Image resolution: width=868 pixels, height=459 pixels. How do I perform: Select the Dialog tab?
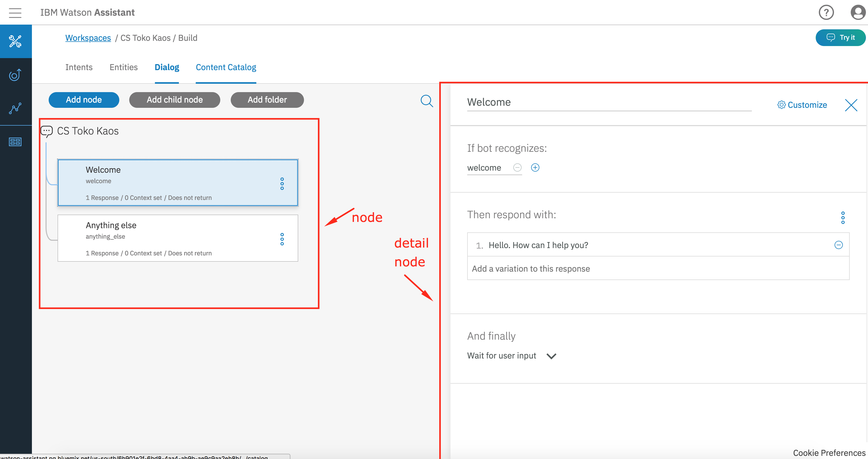tap(167, 68)
